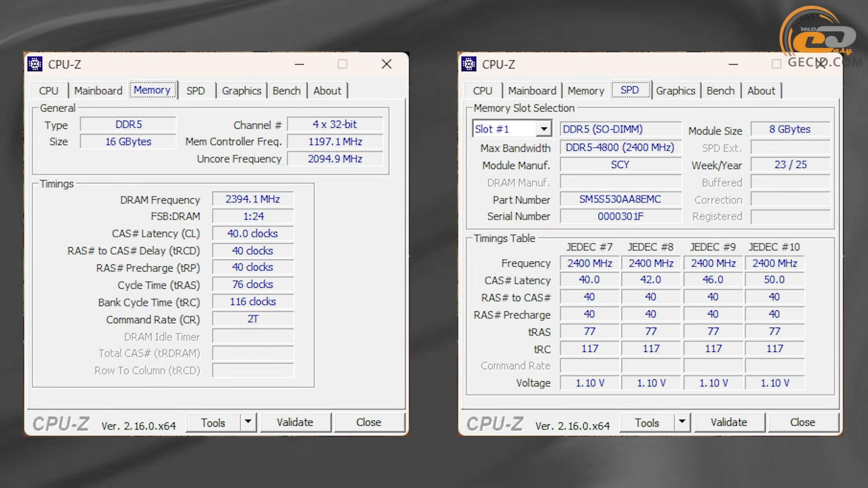Click CPU-Z app icon in left window title bar
The image size is (868, 488).
click(x=35, y=64)
